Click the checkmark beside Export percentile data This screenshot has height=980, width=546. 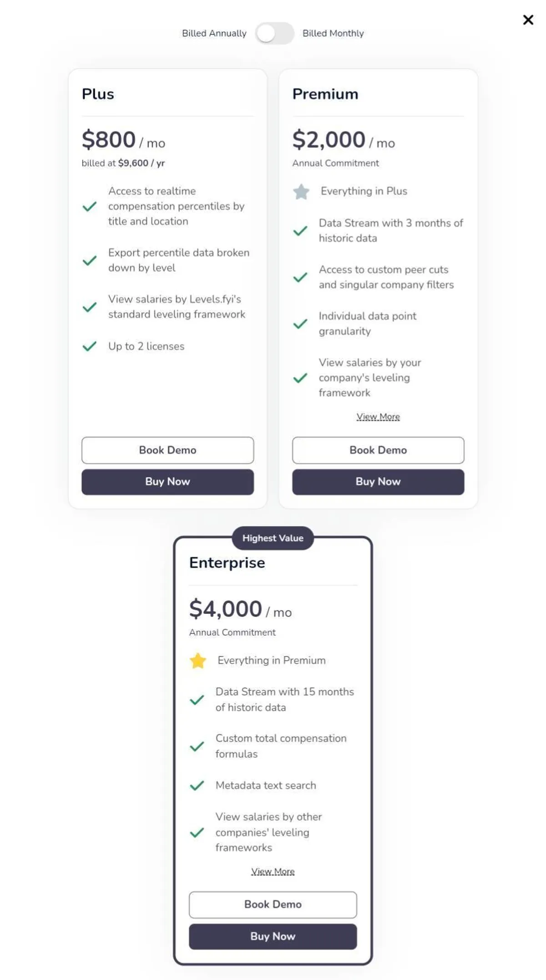click(x=90, y=260)
